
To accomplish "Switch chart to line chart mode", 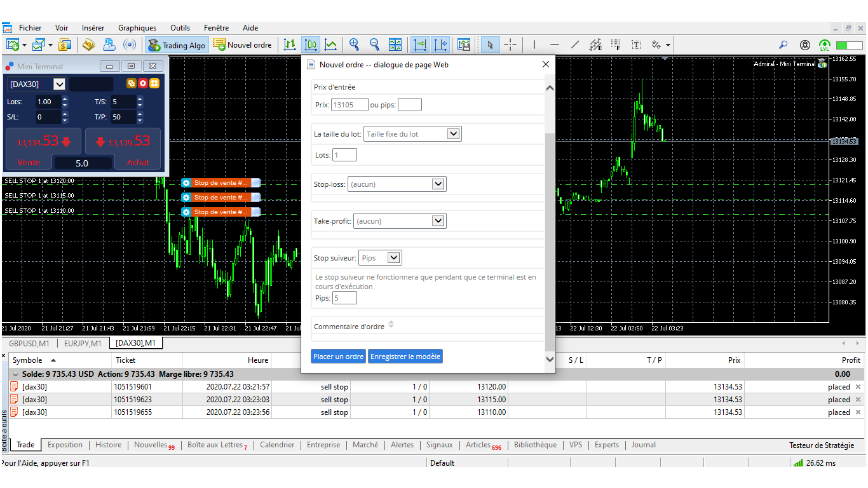I will [x=331, y=44].
